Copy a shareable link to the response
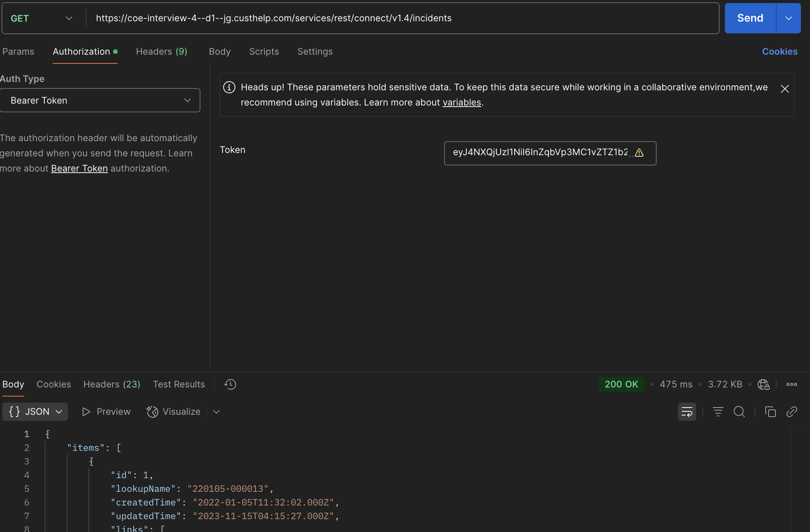The width and height of the screenshot is (810, 532). 792,412
